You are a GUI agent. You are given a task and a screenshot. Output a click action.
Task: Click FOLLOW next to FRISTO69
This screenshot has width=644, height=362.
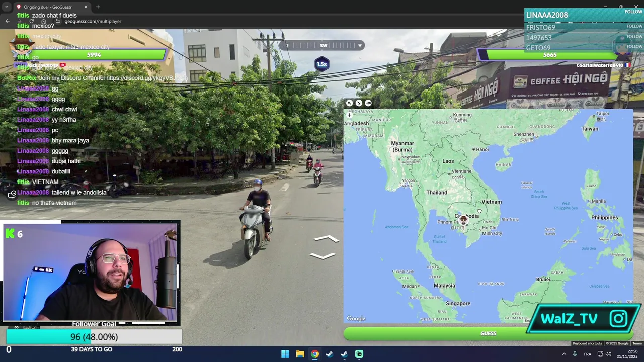[x=634, y=26]
